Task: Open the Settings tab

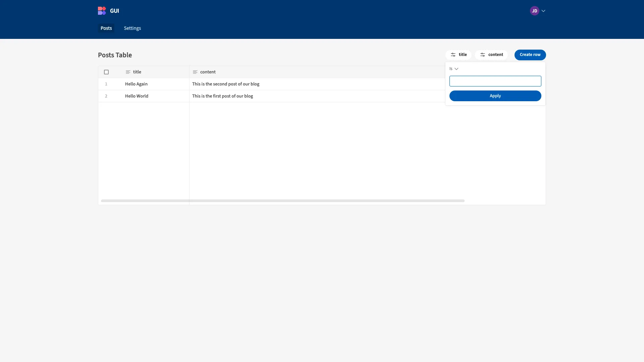Action: 132,28
